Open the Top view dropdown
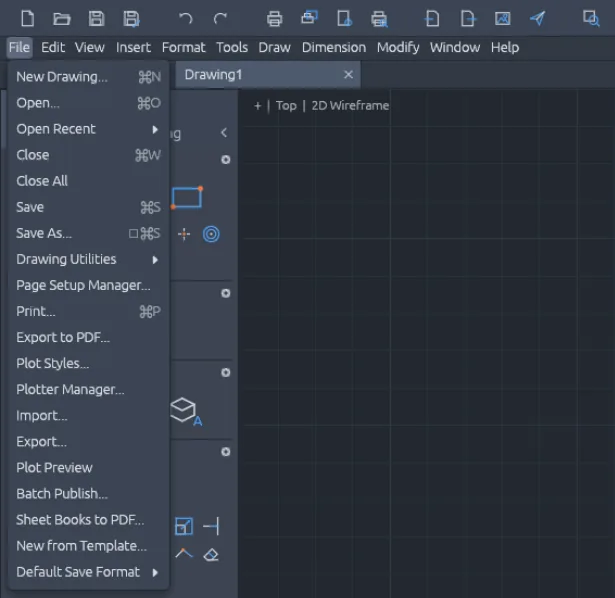The image size is (615, 598). [x=286, y=106]
